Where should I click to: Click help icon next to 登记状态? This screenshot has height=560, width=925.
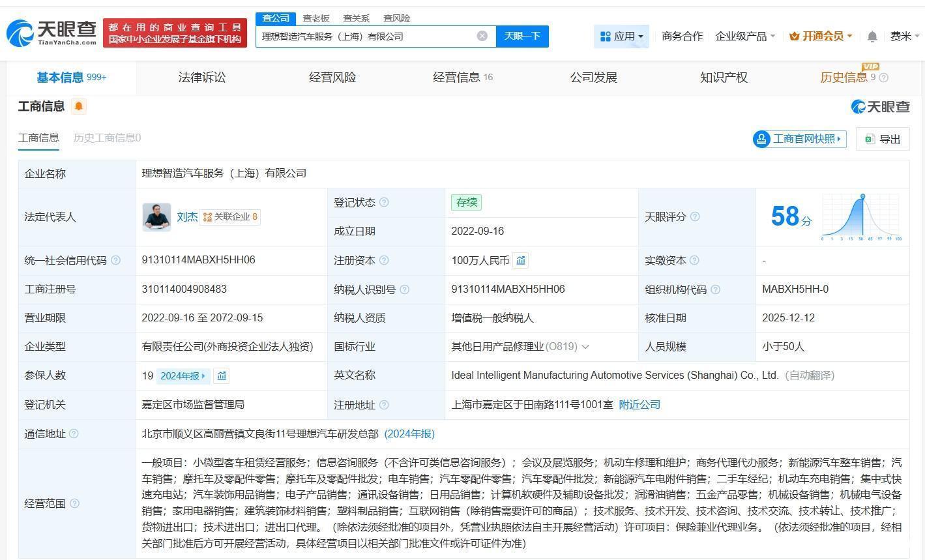pos(384,203)
